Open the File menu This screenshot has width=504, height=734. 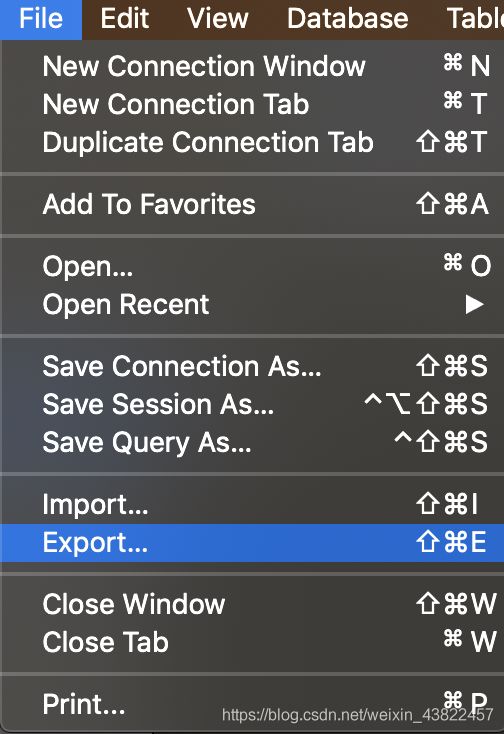(41, 19)
